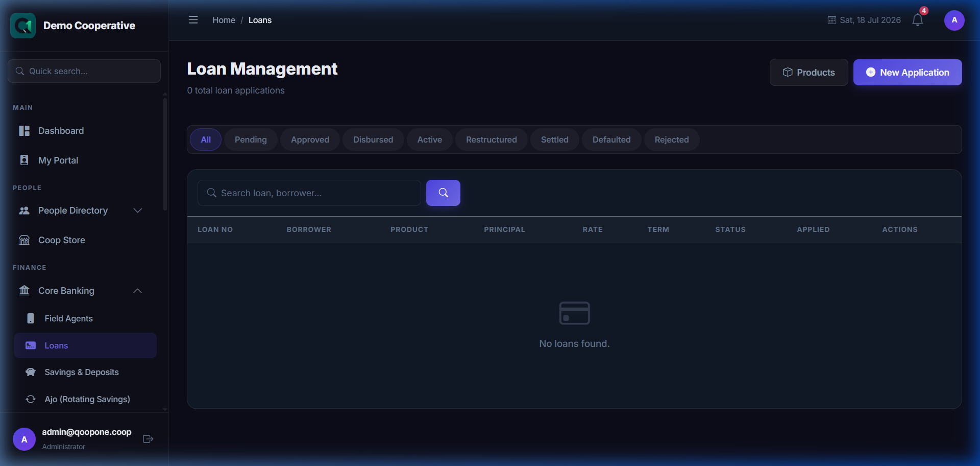Click the Savings & Deposits piggy icon
Screen dimensions: 980x466
[x=31, y=372]
